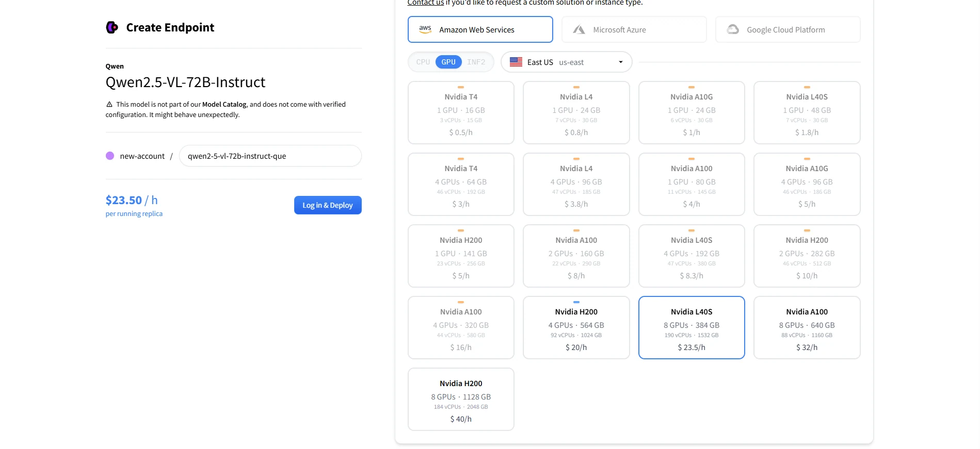The image size is (980, 449).
Task: Switch instance type to CPU
Action: tap(423, 62)
